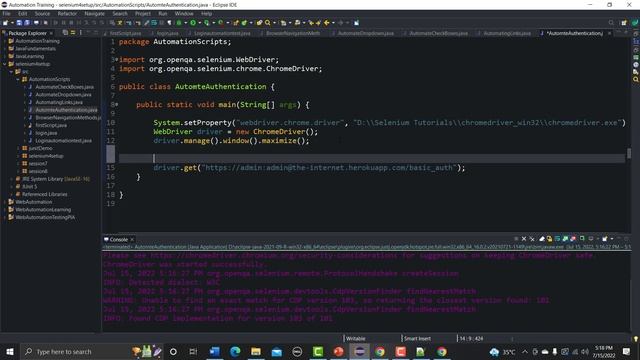Image resolution: width=640 pixels, height=360 pixels.
Task: Open the Run button dropdown arrow
Action: click(x=199, y=23)
